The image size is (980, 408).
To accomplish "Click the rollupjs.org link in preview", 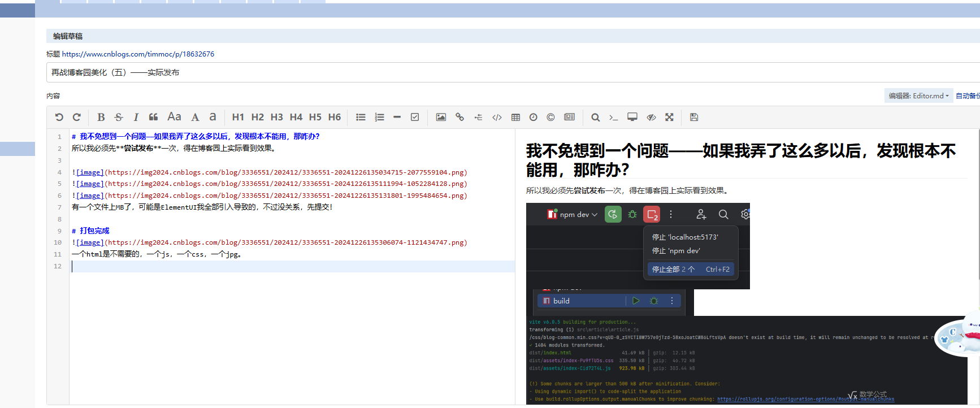I will [x=805, y=399].
